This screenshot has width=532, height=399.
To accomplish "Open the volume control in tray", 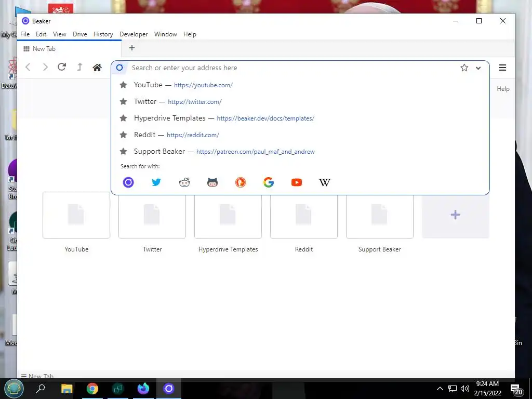I will click(x=465, y=389).
